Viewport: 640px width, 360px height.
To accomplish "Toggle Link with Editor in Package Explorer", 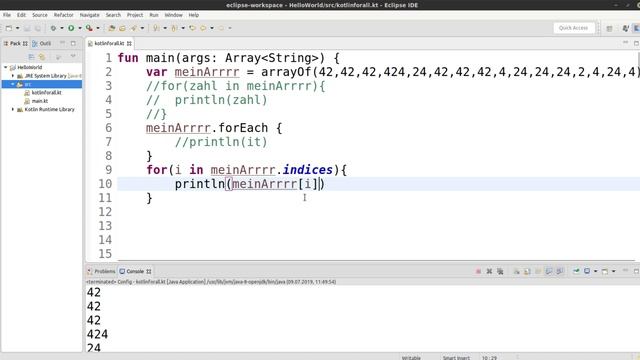I will tap(42, 57).
